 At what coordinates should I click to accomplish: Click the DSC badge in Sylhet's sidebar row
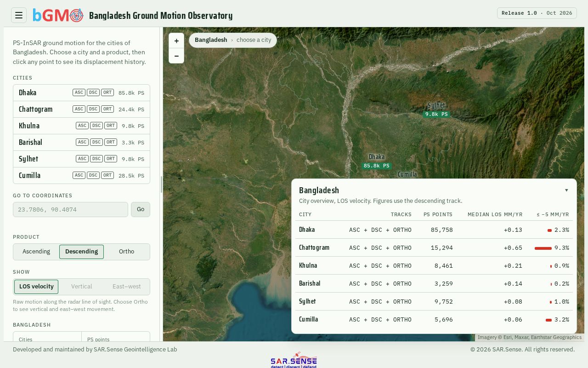coord(96,159)
